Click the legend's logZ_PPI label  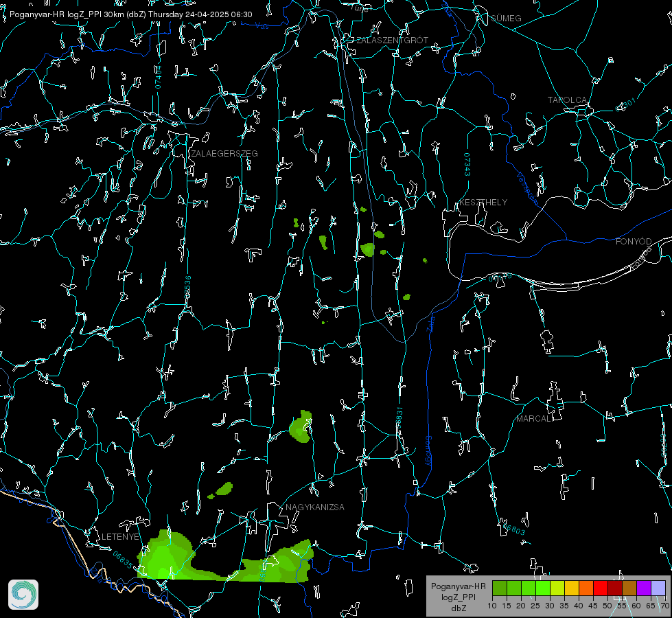coord(458,597)
